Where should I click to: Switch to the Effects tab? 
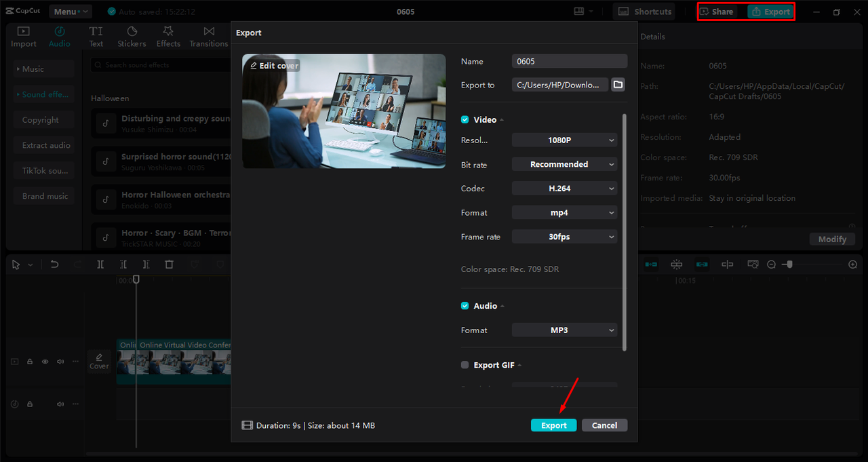(x=168, y=37)
